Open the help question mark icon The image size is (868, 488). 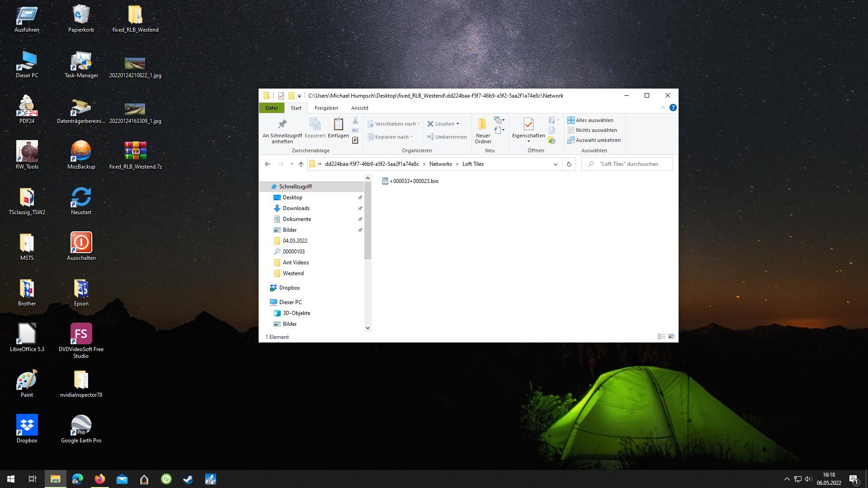pos(673,108)
